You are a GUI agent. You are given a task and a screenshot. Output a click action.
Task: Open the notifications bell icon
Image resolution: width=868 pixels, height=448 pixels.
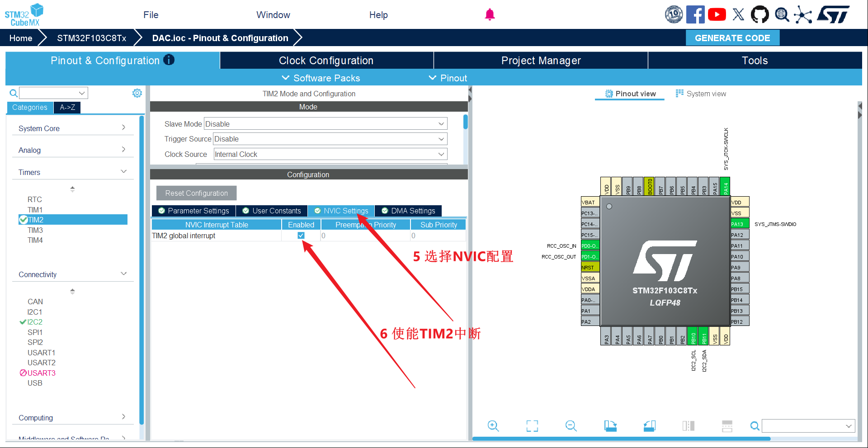490,14
